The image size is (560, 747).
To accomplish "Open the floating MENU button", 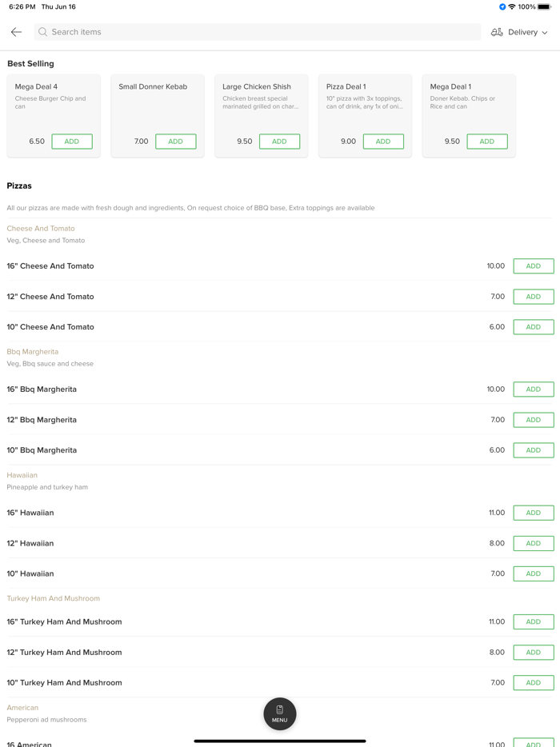I will tap(279, 713).
